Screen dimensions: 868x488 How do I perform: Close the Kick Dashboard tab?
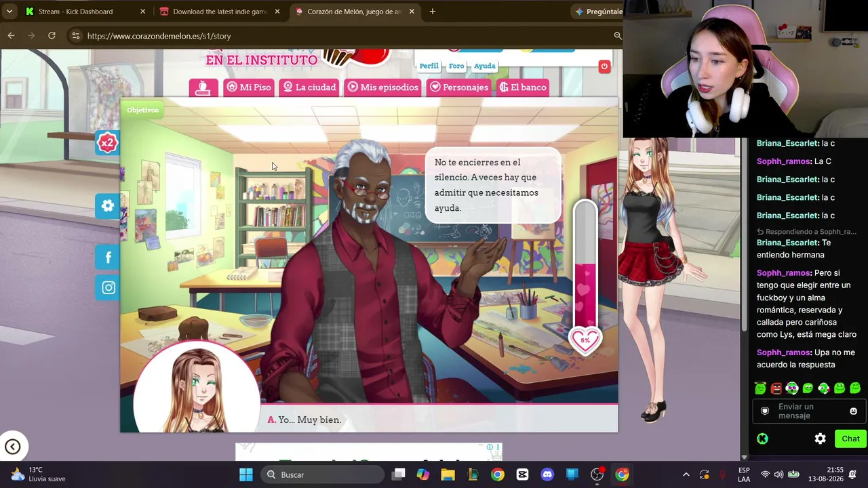point(142,12)
